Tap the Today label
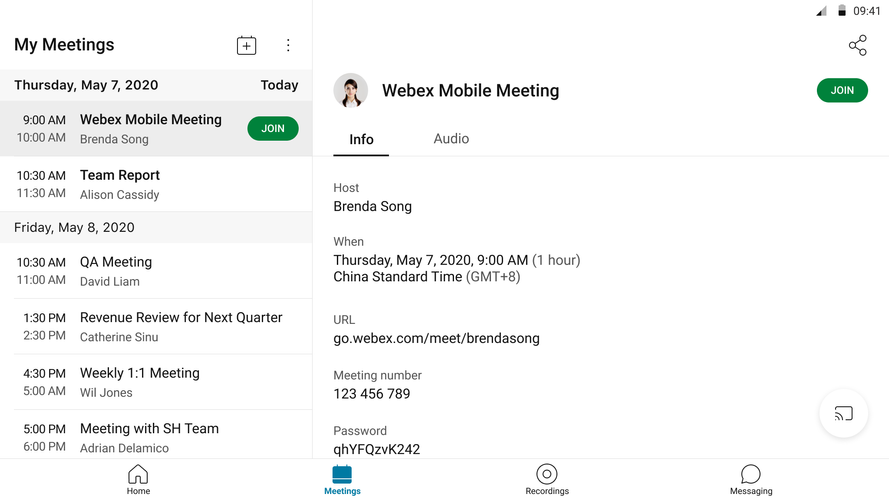The width and height of the screenshot is (889, 500). (279, 85)
